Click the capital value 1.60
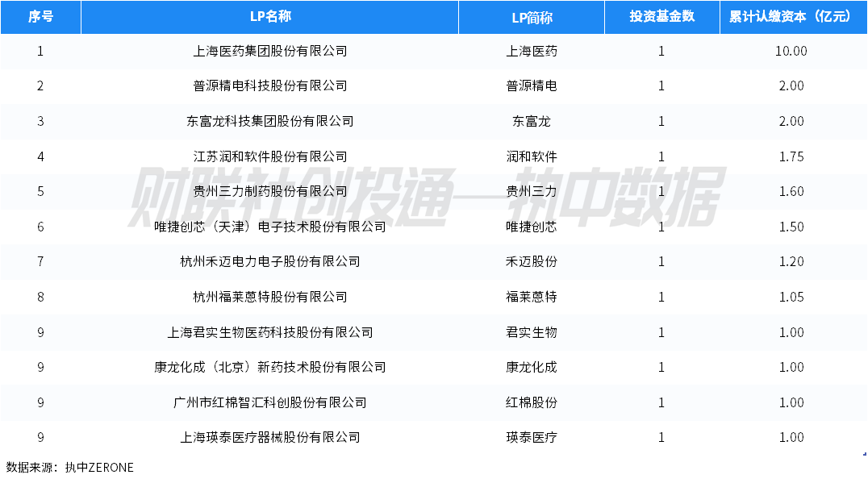Image resolution: width=868 pixels, height=479 pixels. coord(791,192)
